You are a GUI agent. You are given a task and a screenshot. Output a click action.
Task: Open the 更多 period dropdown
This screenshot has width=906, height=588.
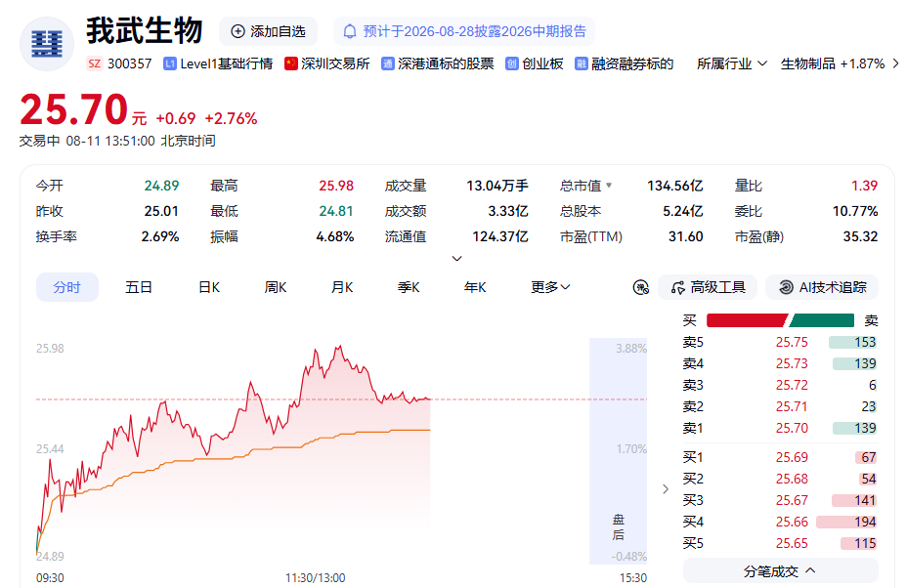point(550,287)
